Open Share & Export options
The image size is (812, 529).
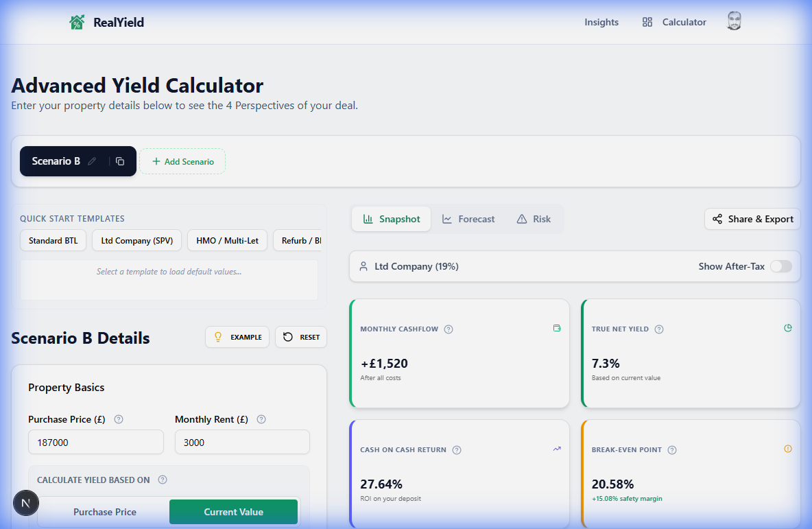pyautogui.click(x=752, y=218)
